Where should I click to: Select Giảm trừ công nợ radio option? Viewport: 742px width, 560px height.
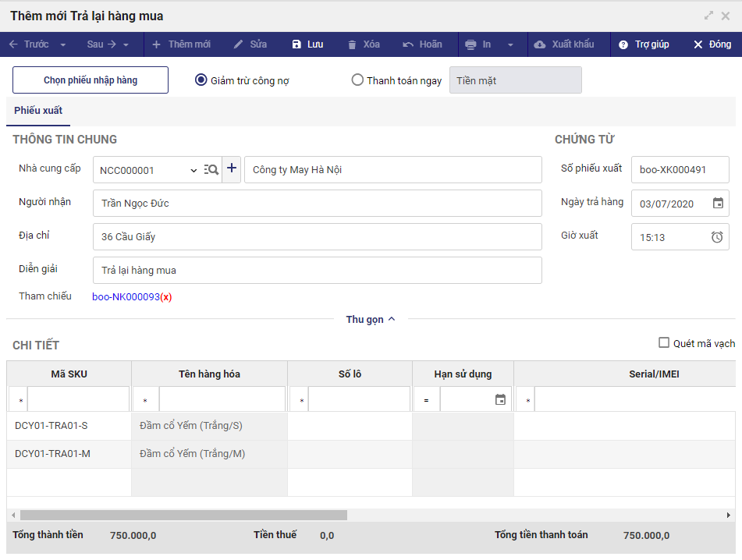point(201,80)
